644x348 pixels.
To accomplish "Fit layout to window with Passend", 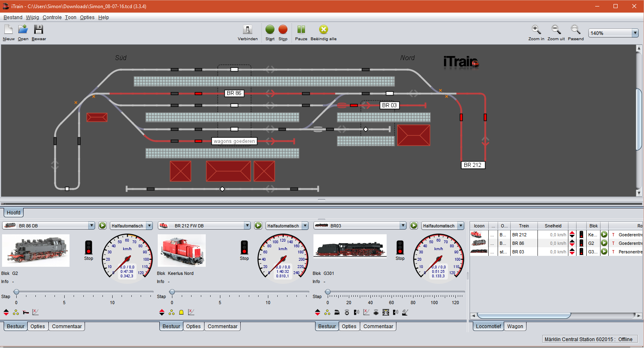I will tap(576, 32).
